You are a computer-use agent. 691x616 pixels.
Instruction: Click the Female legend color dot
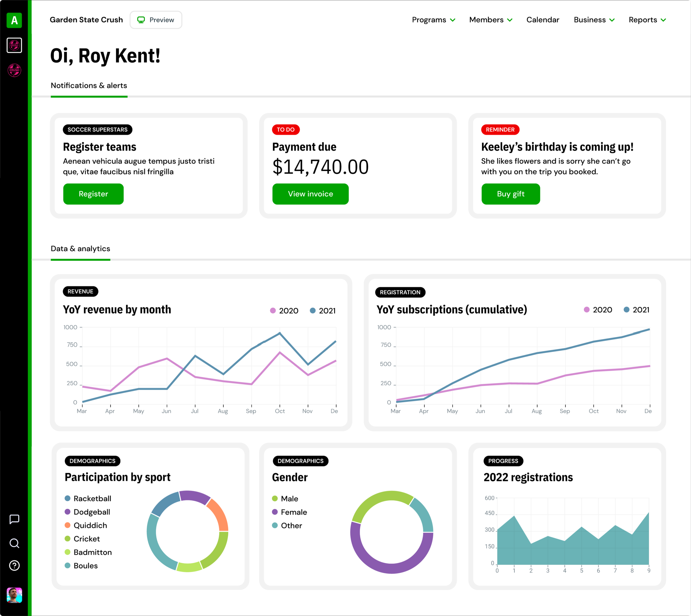tap(275, 512)
